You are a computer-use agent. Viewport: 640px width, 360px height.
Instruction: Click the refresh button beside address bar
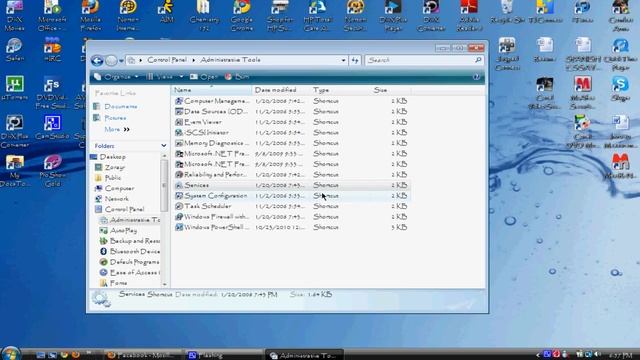tap(355, 60)
